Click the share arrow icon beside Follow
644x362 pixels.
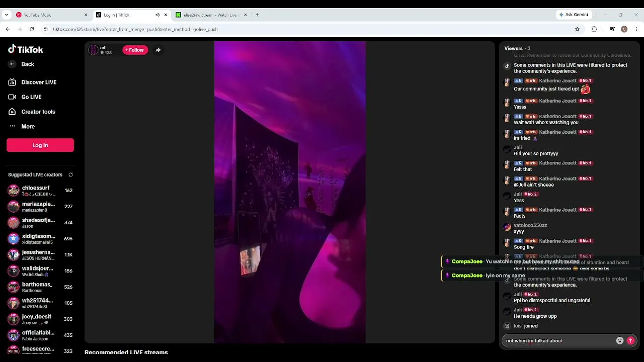158,50
